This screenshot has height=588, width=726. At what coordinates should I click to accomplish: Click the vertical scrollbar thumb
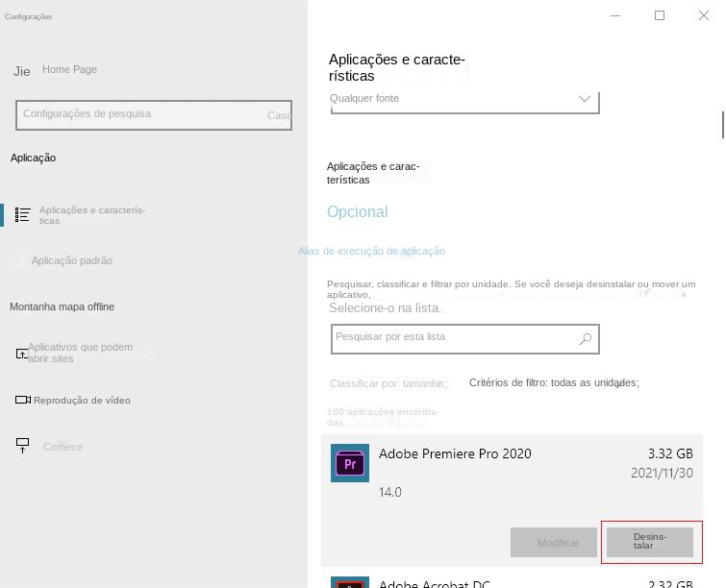[722, 125]
